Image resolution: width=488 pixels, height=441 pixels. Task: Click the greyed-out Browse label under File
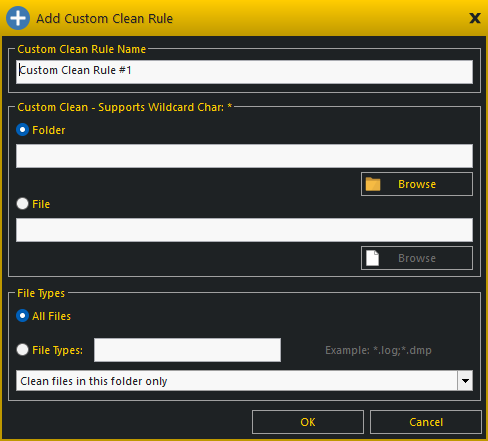point(417,258)
